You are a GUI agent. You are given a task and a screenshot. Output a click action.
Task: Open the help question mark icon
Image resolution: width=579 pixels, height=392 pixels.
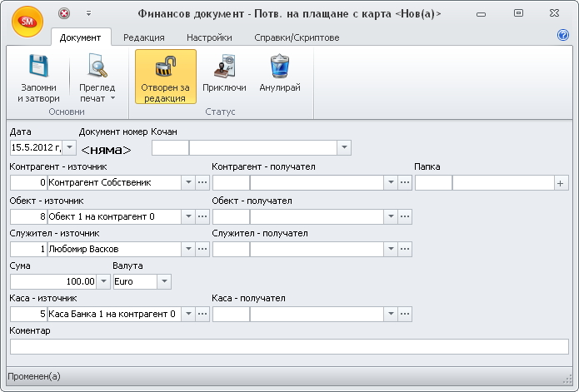(x=562, y=35)
